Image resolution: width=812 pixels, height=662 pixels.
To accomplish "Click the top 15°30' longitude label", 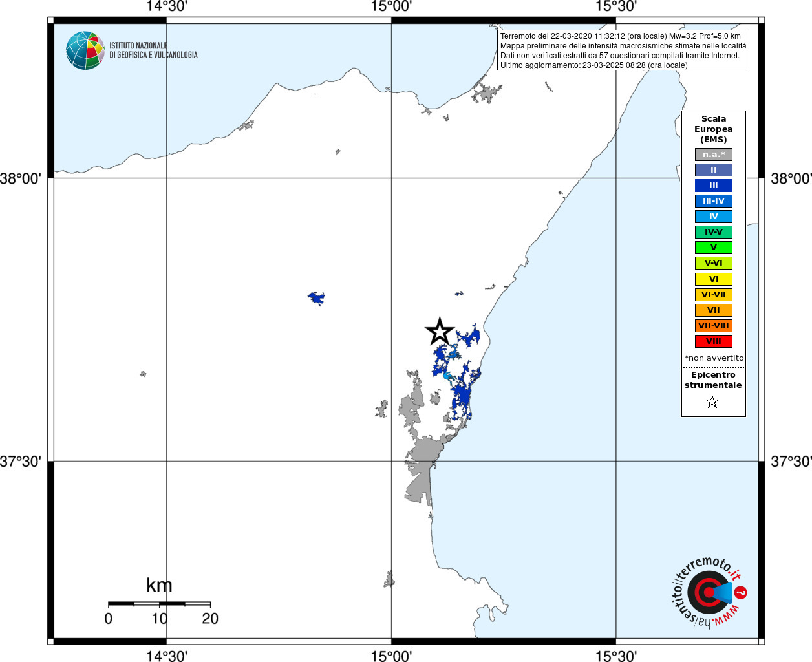I will (616, 6).
